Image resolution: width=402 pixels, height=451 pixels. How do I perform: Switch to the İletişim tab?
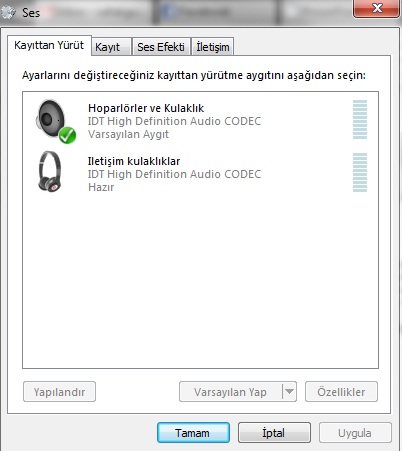click(x=213, y=47)
